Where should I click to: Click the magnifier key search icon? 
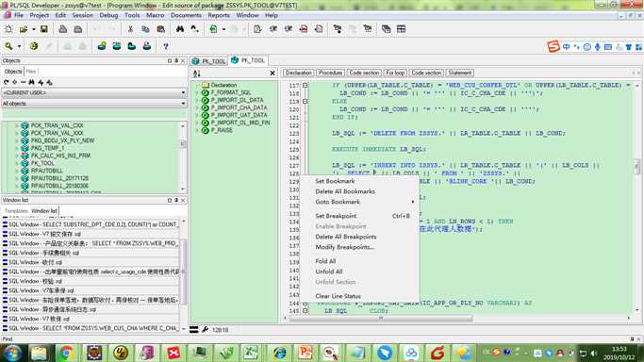[8, 46]
